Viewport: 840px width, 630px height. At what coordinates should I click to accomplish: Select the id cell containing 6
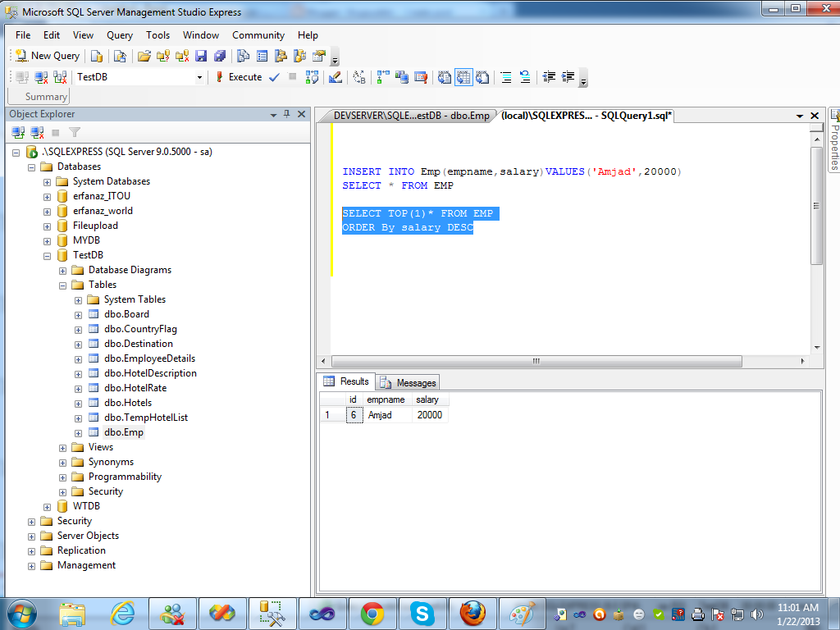click(354, 415)
